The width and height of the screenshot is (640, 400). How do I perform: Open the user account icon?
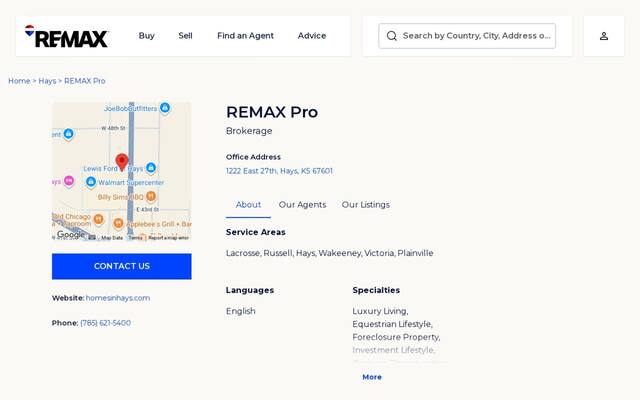tap(604, 36)
